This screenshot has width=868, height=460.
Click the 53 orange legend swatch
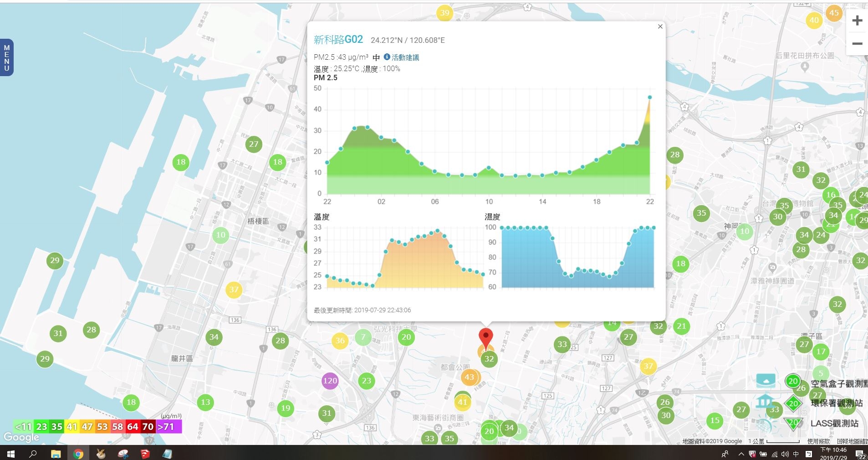tap(102, 427)
